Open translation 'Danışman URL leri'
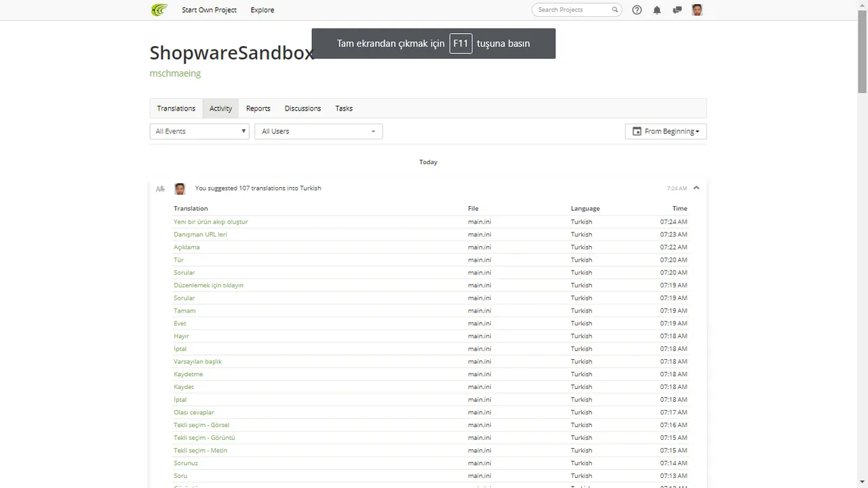Screen dimensions: 868x488 click(x=200, y=235)
